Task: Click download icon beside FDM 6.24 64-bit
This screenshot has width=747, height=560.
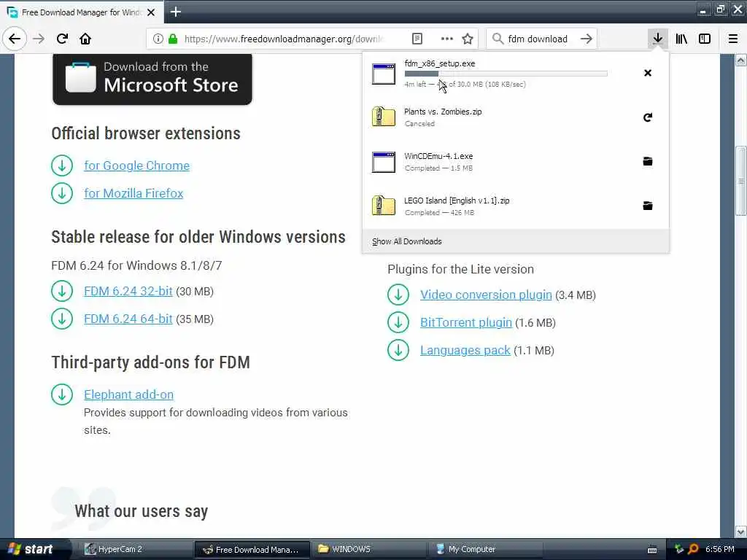Action: [62, 319]
